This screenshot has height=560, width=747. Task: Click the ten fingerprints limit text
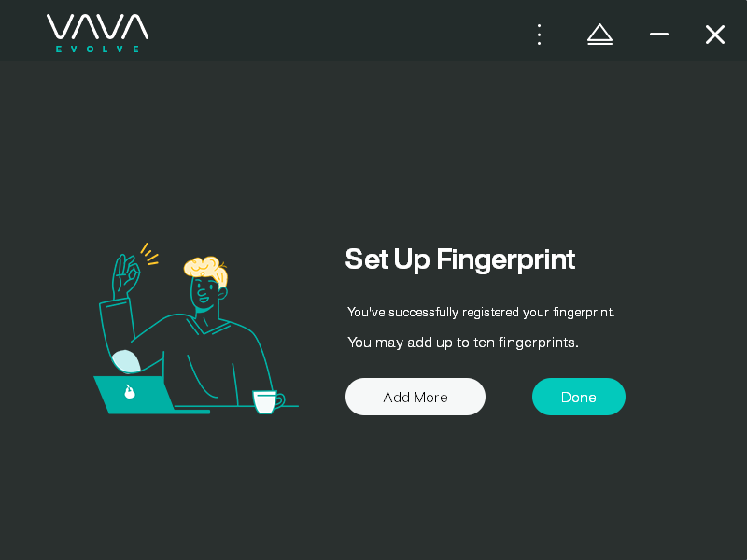coord(462,343)
